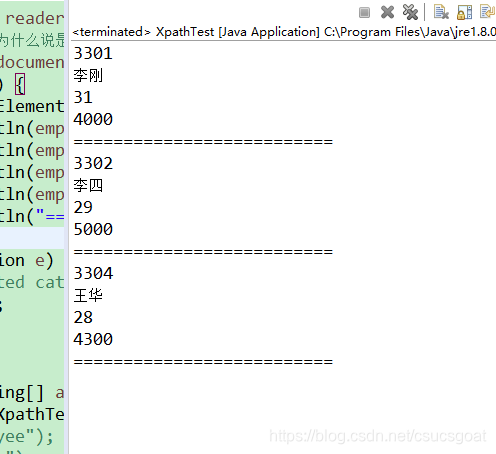The width and height of the screenshot is (496, 454).
Task: Click the console output line 31
Action: (x=83, y=97)
